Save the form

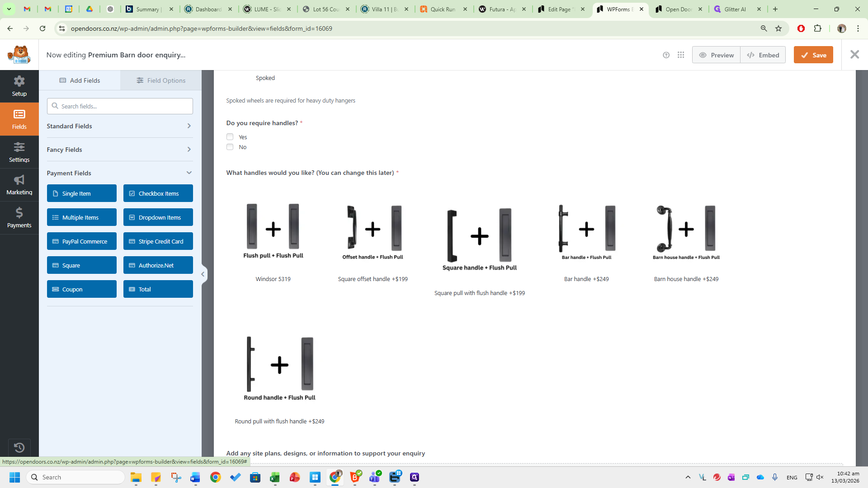pos(813,55)
